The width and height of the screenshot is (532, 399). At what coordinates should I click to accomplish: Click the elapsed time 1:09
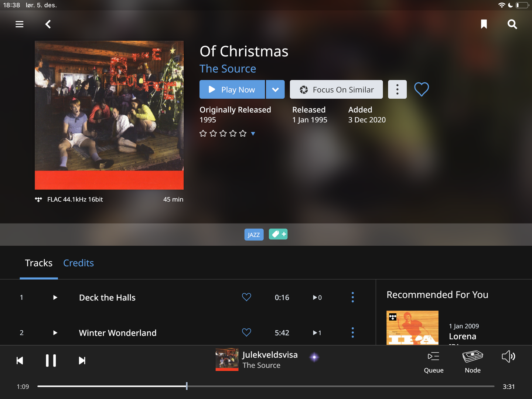pyautogui.click(x=23, y=387)
